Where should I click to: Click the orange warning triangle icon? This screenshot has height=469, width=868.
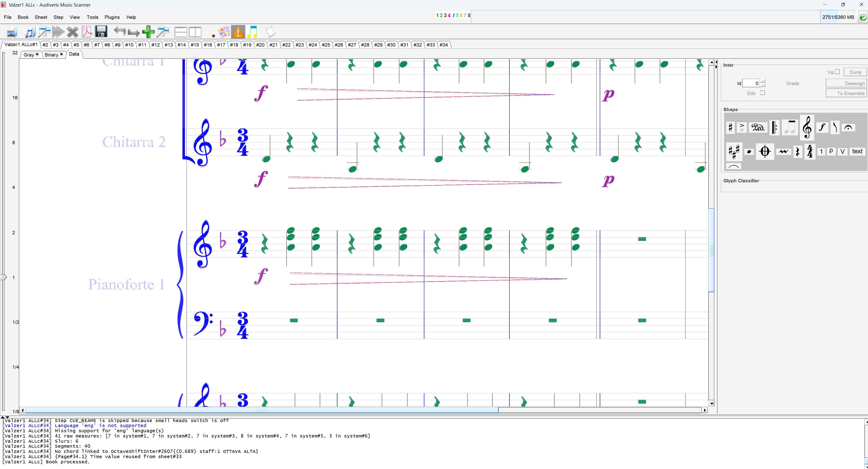point(238,32)
